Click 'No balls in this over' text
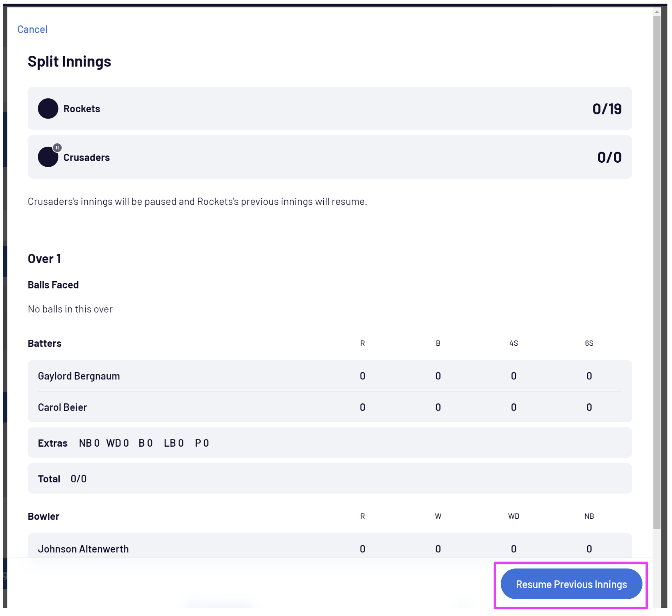Screen dimensions: 672x616 tap(70, 309)
